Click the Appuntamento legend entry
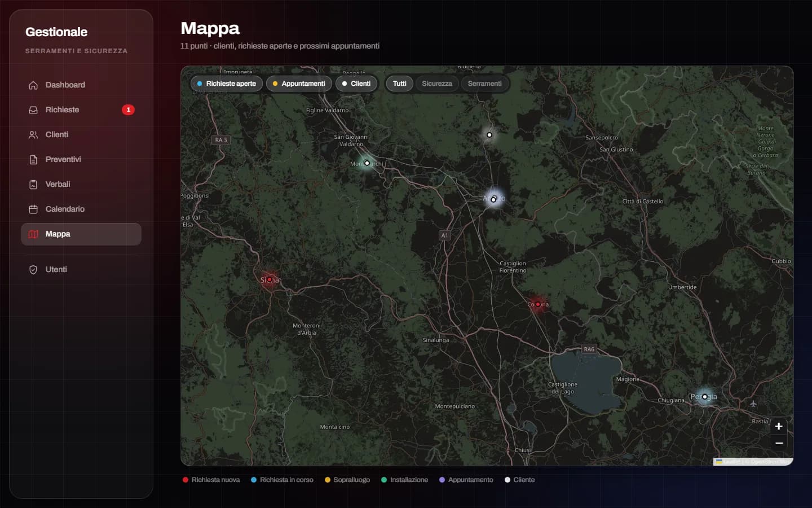This screenshot has width=812, height=508. coord(466,480)
